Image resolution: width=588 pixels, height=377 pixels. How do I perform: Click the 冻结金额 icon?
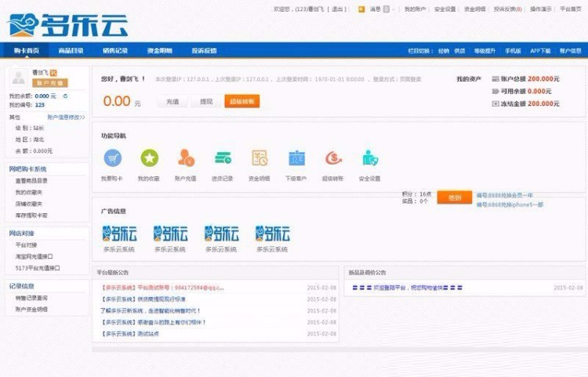pos(495,103)
